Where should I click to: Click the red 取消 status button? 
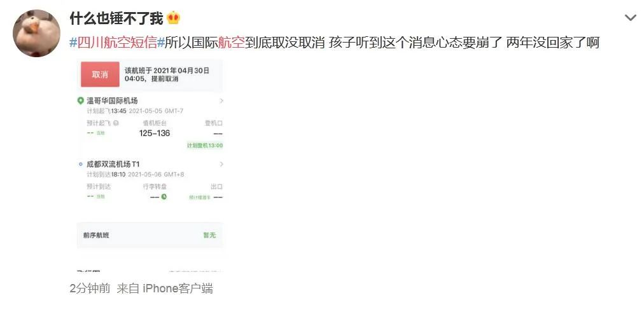click(100, 74)
